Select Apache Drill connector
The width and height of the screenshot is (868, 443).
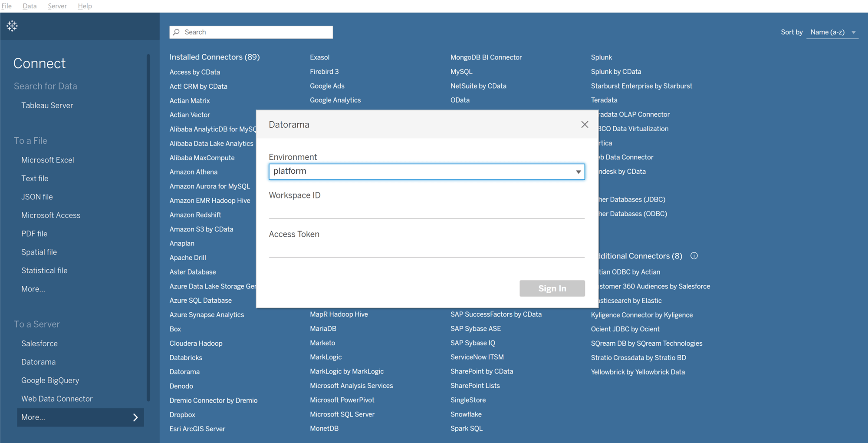187,258
